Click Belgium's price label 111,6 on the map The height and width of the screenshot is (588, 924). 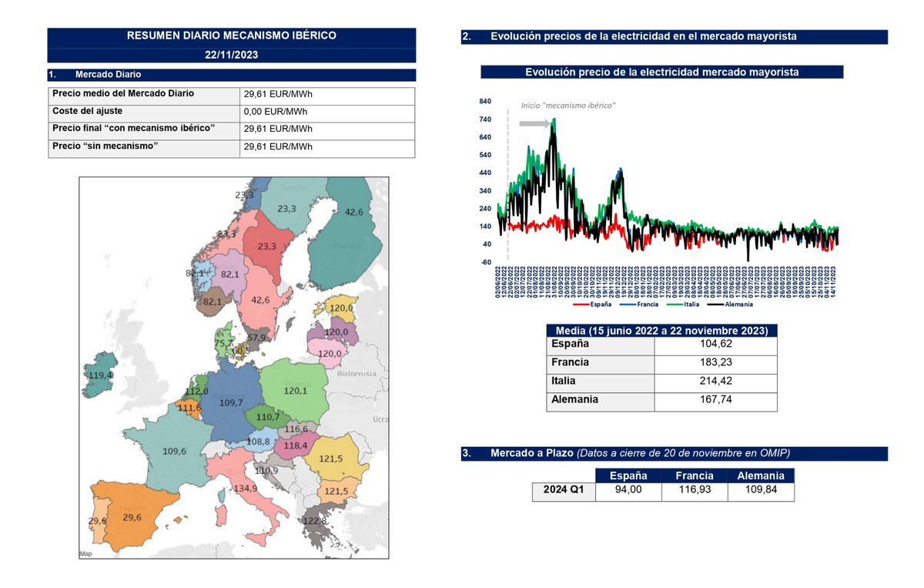[189, 407]
